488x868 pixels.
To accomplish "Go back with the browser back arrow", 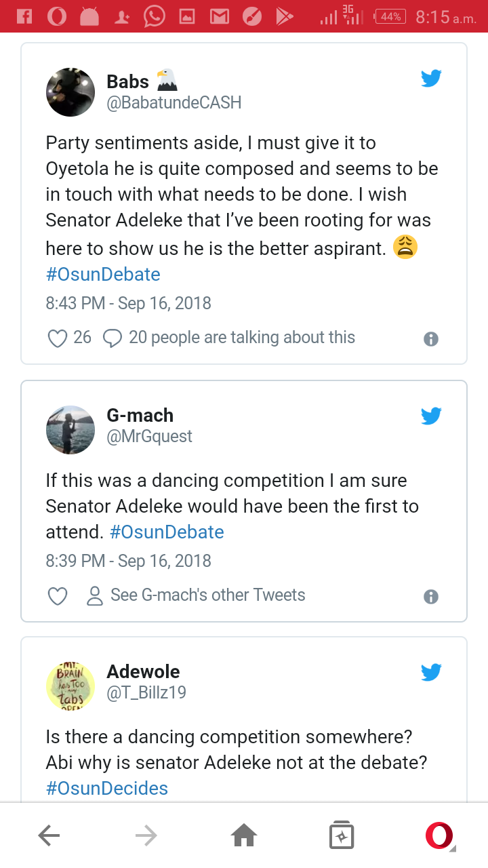I will (x=49, y=835).
